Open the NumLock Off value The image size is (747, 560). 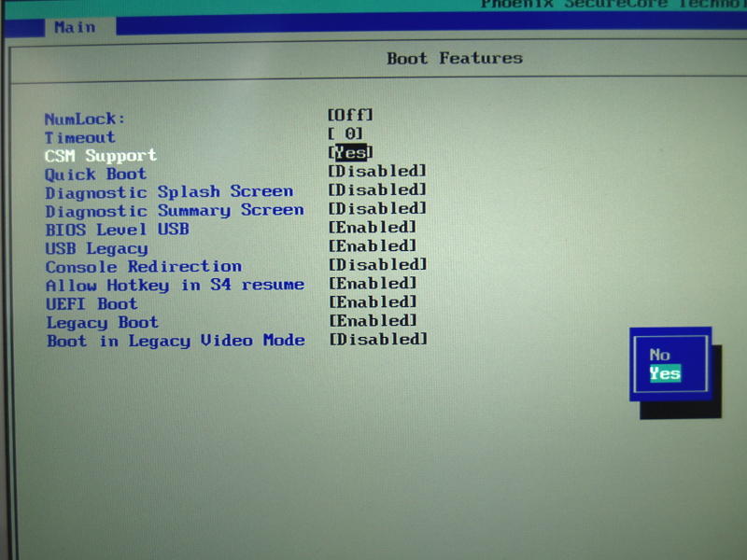[350, 115]
